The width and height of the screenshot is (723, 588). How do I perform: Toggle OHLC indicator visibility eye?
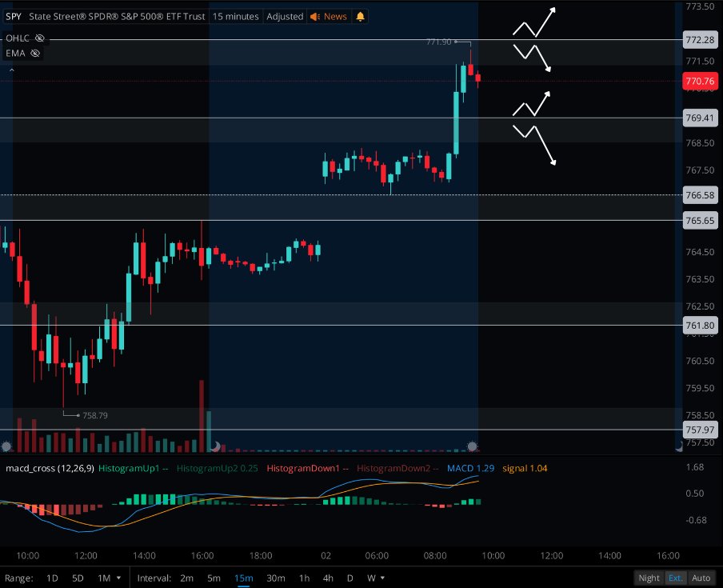tap(40, 38)
